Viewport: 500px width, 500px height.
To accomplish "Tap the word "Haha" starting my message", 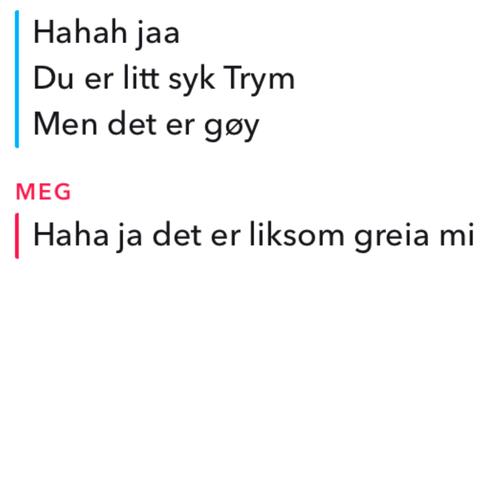I will click(71, 234).
